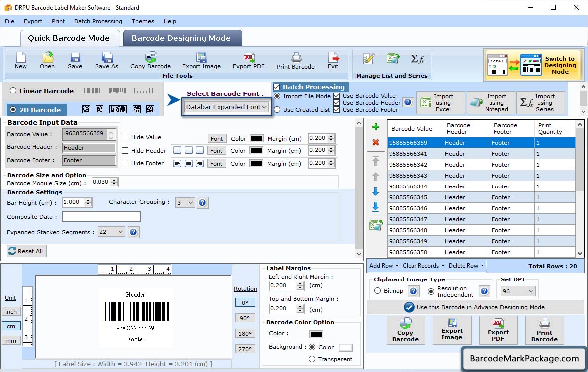Image resolution: width=588 pixels, height=372 pixels.
Task: Open the Batch Processing menu
Action: pos(98,21)
